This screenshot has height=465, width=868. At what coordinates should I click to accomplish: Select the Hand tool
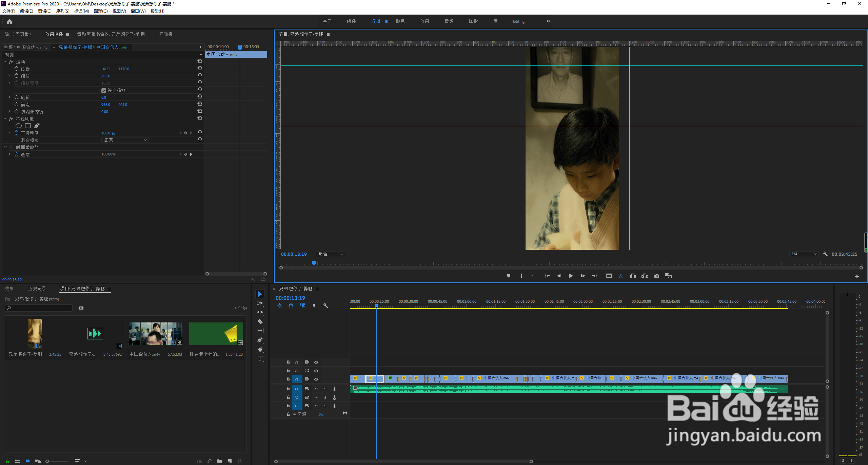pyautogui.click(x=260, y=349)
